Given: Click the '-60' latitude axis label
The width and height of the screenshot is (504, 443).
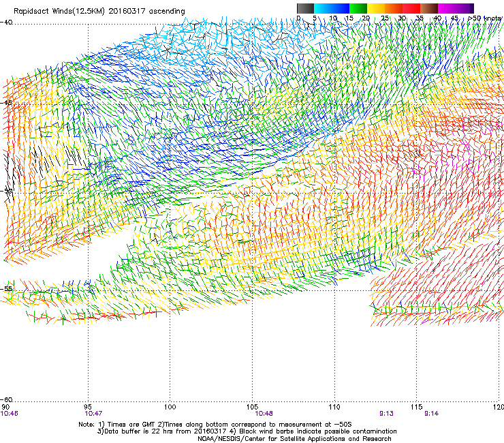Looking at the screenshot, I should (6, 399).
